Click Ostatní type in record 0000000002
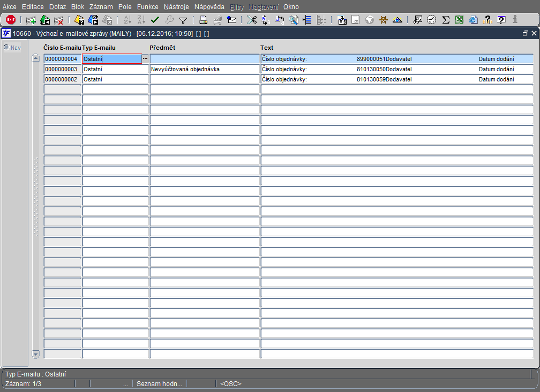This screenshot has width=540, height=392. tap(115, 79)
